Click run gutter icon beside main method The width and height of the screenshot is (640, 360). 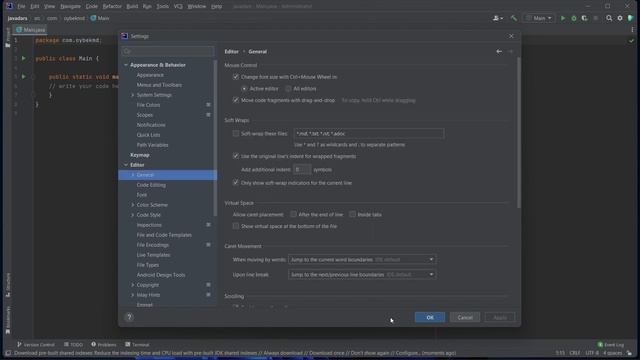coord(24,76)
